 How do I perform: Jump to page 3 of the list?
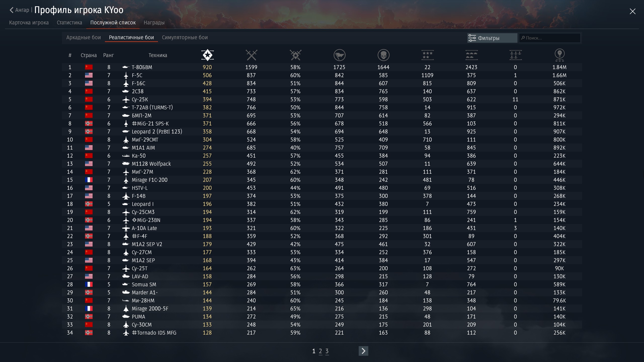coord(327,351)
